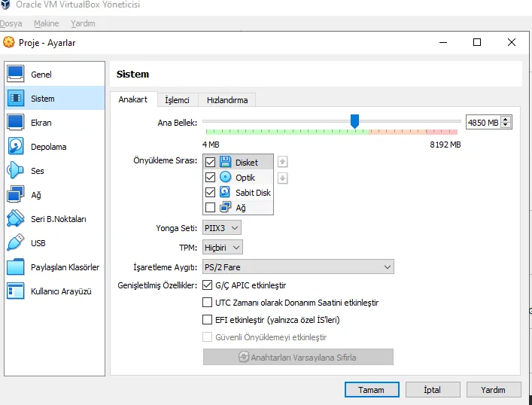The width and height of the screenshot is (532, 405).
Task: Open the Yonga Seti PIIX3 dropdown
Action: (222, 228)
